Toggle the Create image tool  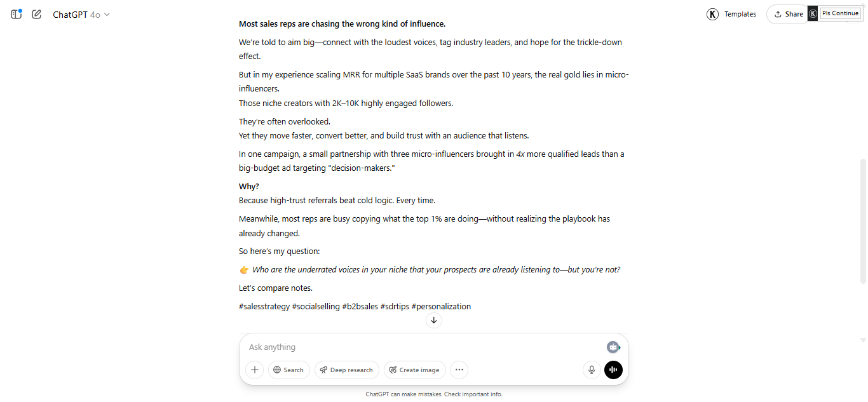[414, 370]
